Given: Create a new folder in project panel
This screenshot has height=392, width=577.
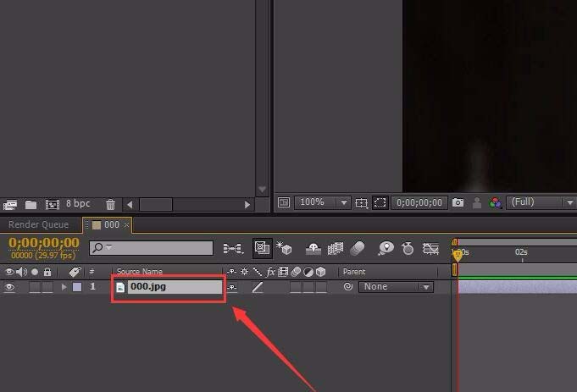Looking at the screenshot, I should 31,204.
